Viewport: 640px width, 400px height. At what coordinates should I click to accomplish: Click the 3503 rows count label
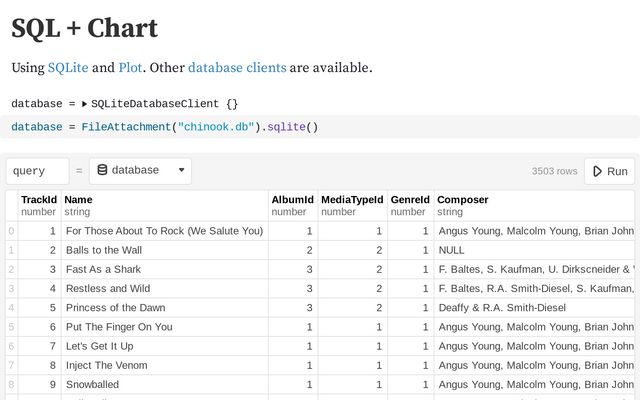tap(554, 171)
